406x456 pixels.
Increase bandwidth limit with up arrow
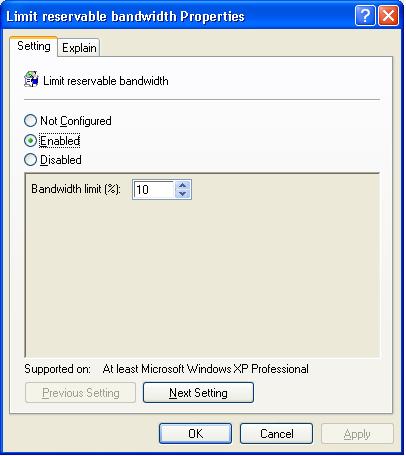(x=183, y=185)
